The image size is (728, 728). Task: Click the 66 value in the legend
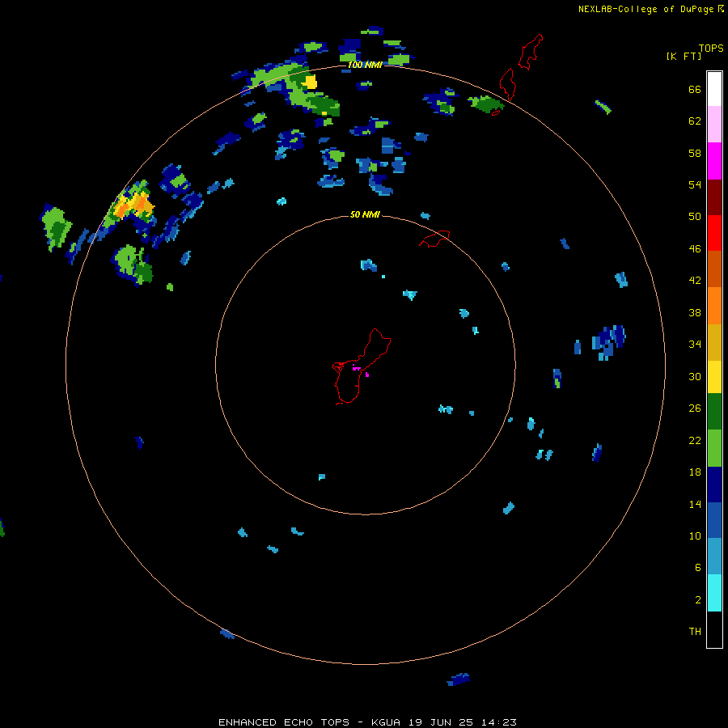click(x=695, y=90)
